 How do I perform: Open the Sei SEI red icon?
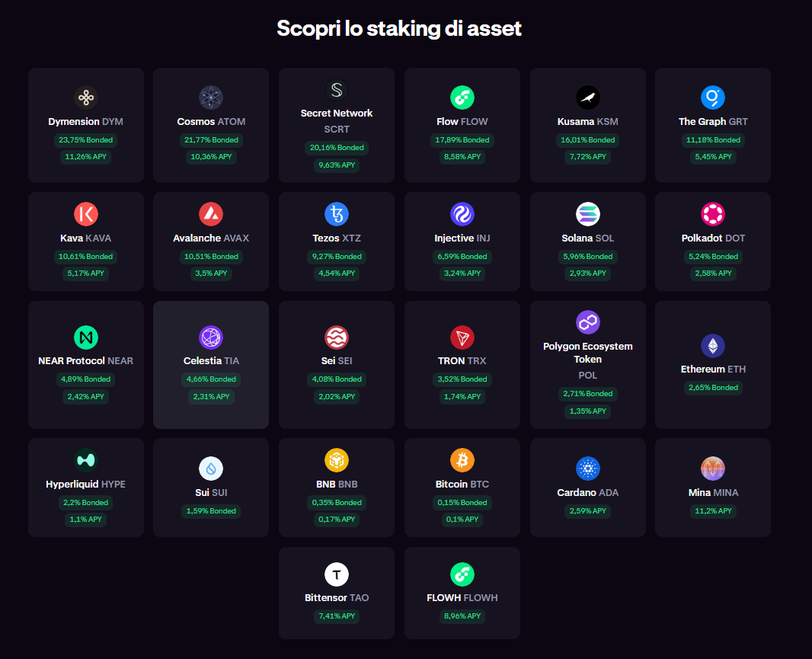(337, 337)
